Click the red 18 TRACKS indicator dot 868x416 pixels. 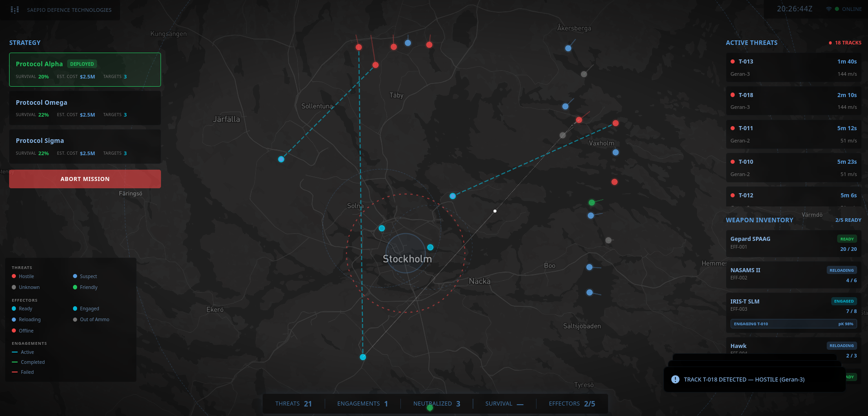829,43
